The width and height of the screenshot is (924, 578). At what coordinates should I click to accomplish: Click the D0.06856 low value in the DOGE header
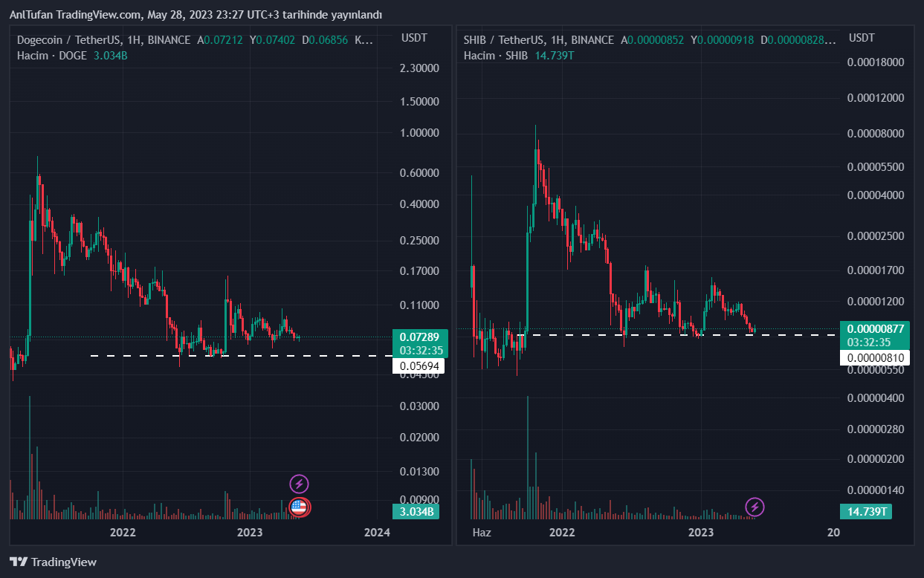[324, 40]
